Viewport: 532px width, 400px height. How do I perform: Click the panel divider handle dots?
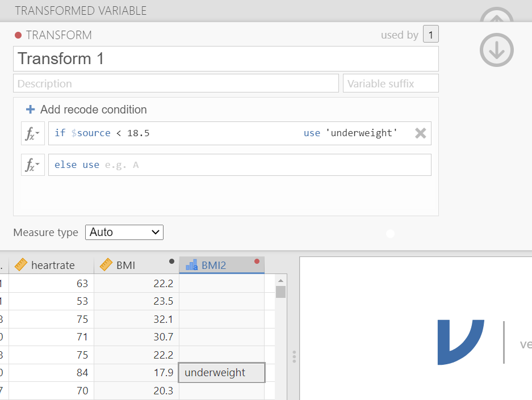[294, 356]
